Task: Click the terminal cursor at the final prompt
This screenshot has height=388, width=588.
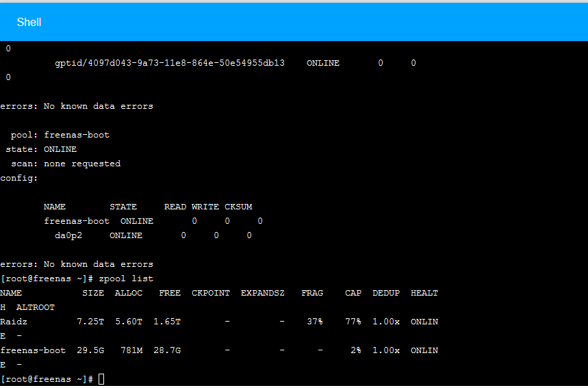Action: click(x=101, y=379)
